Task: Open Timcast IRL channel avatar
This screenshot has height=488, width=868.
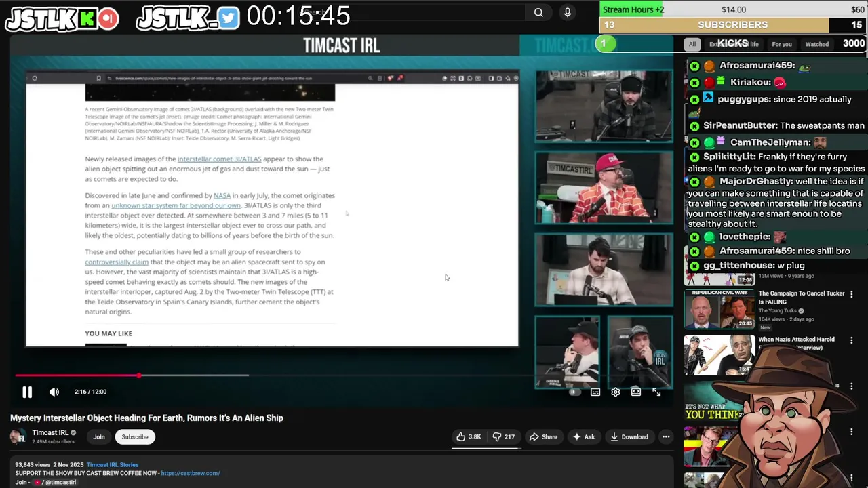Action: coord(18,437)
